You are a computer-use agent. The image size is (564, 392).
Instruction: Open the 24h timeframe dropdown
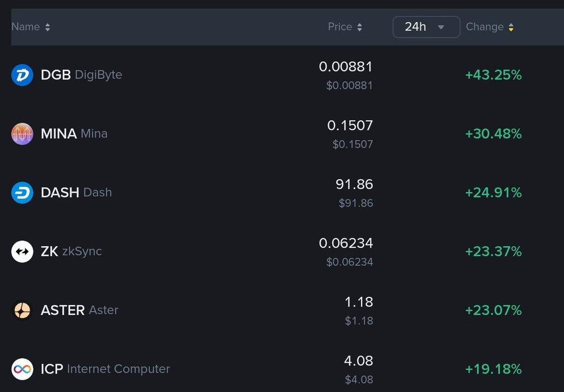pyautogui.click(x=426, y=27)
